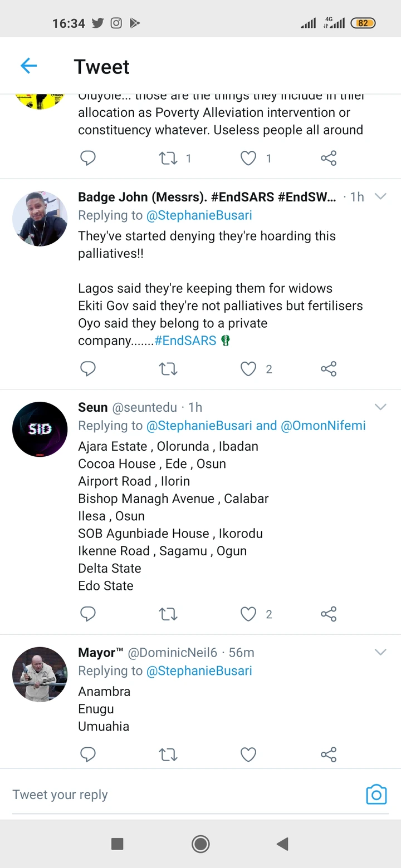Expand options chevron on Badge John's tweet
Viewport: 401px width, 868px height.
[x=380, y=196]
